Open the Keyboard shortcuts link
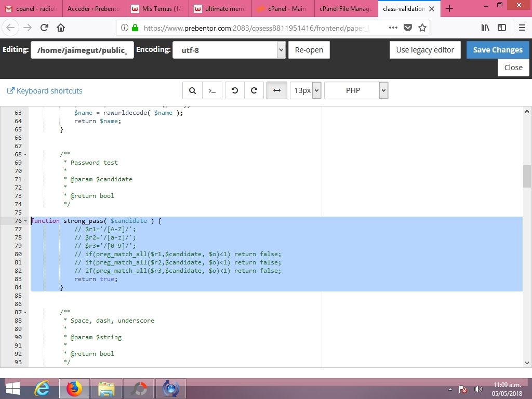Screen dimensions: 532x399 pyautogui.click(x=45, y=91)
